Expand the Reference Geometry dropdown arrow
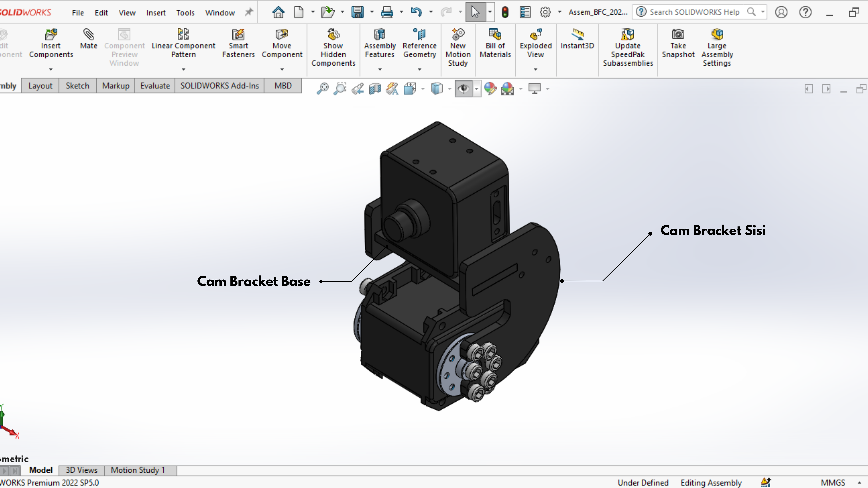This screenshot has width=868, height=488. pos(420,69)
